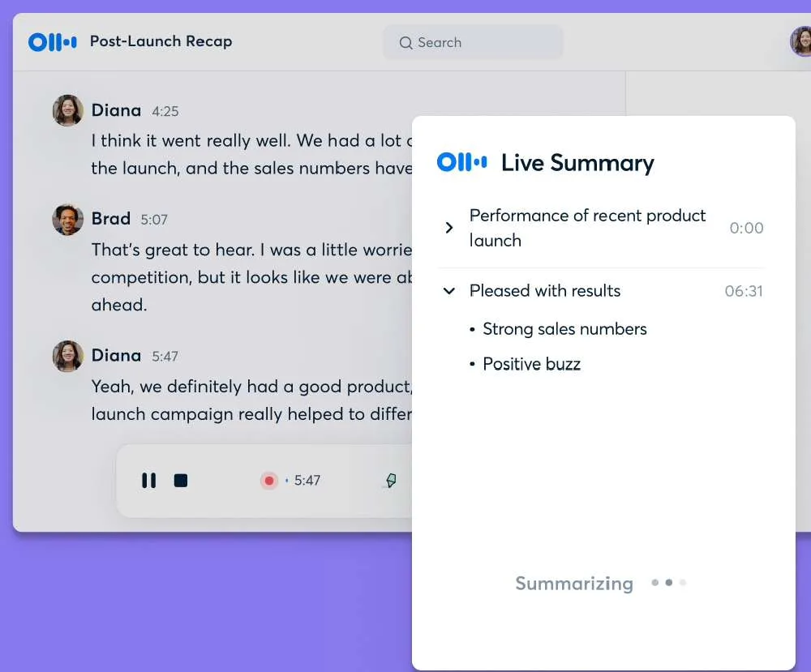This screenshot has width=811, height=672.
Task: Click the 5:07 timestamp next to Brad
Action: coord(154,220)
